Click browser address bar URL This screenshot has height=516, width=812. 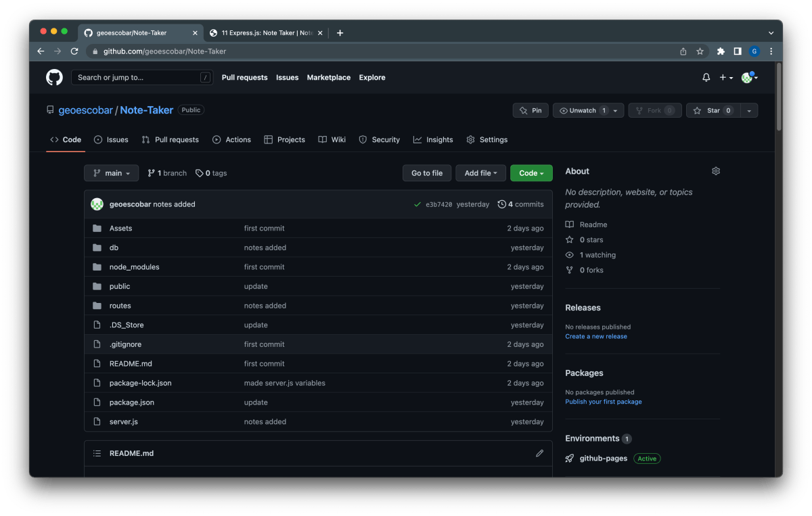pos(164,51)
